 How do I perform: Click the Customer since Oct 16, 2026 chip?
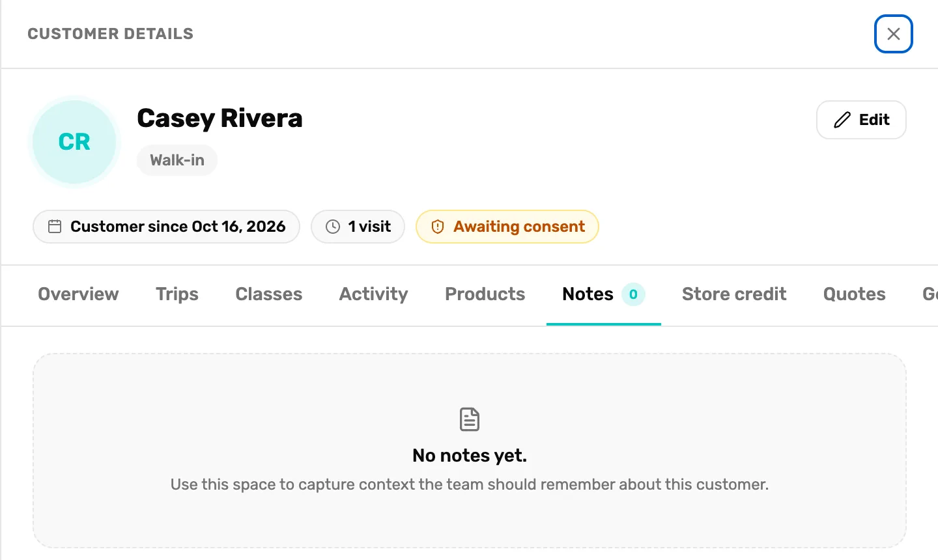click(166, 227)
